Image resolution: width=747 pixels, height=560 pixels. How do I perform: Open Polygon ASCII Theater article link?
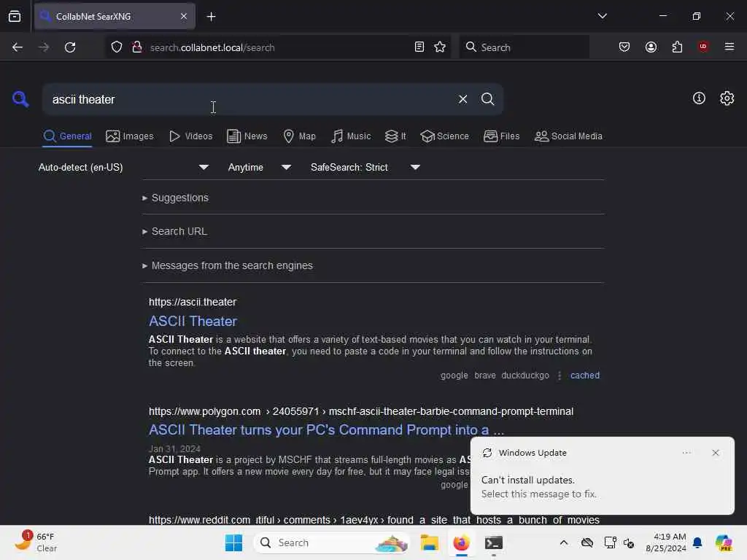pos(326,429)
